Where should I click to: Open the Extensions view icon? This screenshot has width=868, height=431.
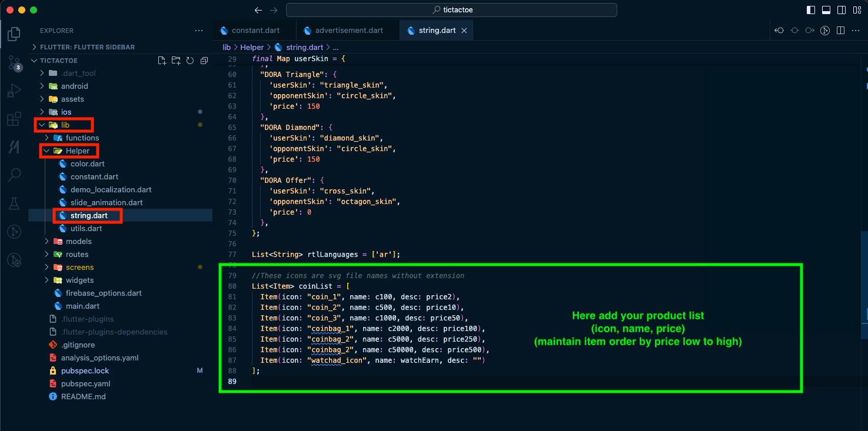[x=14, y=120]
